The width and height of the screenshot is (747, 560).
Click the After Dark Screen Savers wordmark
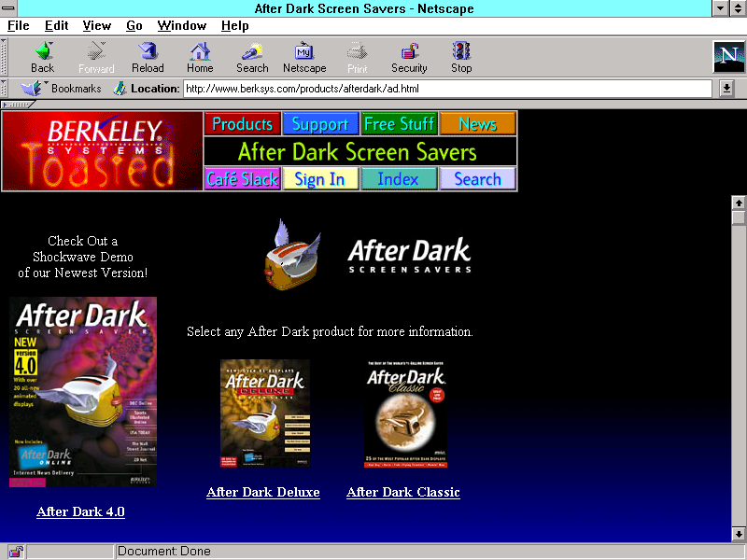(410, 255)
